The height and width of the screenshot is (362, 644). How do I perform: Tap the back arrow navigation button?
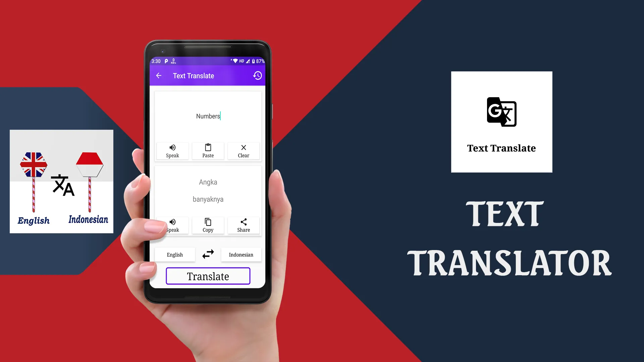(x=159, y=75)
